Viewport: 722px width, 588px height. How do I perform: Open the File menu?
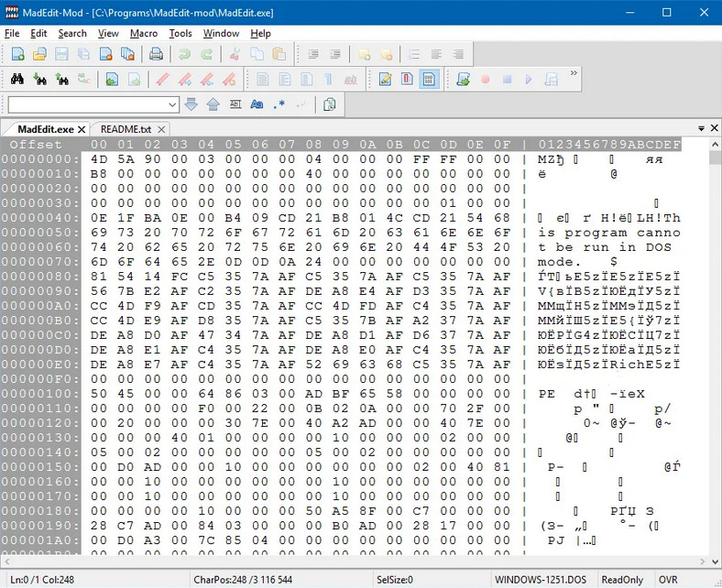[x=12, y=33]
